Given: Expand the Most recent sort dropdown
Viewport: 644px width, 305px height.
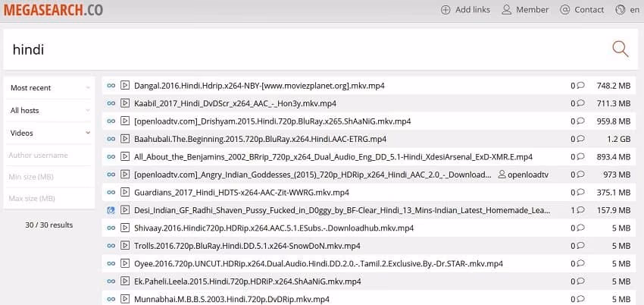Looking at the screenshot, I should [49, 87].
